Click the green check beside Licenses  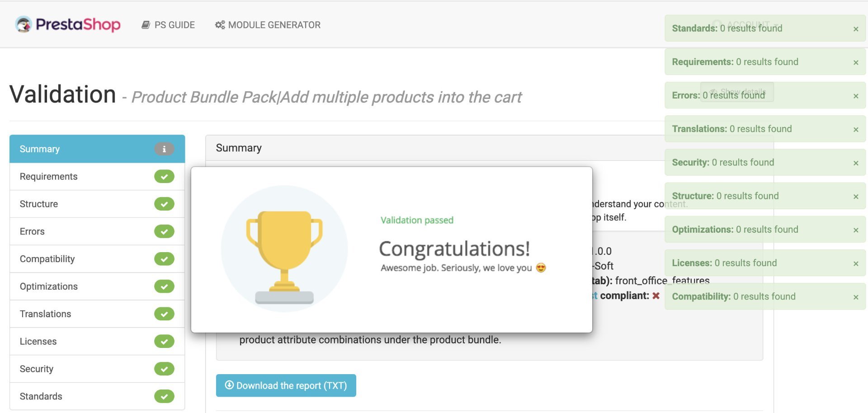click(164, 341)
